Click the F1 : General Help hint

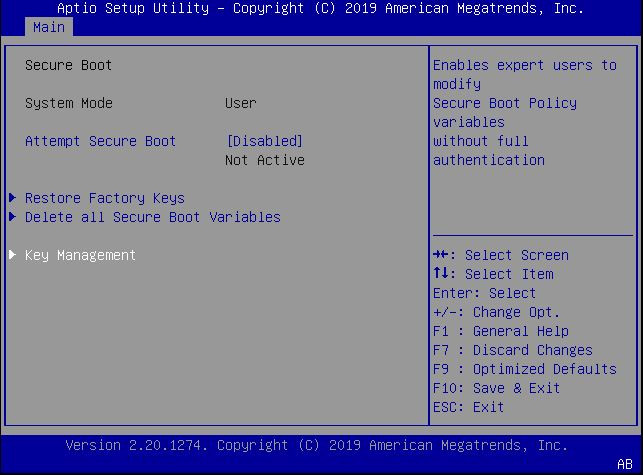500,331
